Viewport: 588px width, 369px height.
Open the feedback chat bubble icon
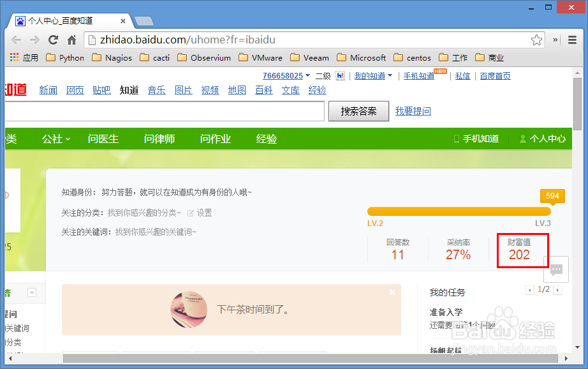[556, 269]
